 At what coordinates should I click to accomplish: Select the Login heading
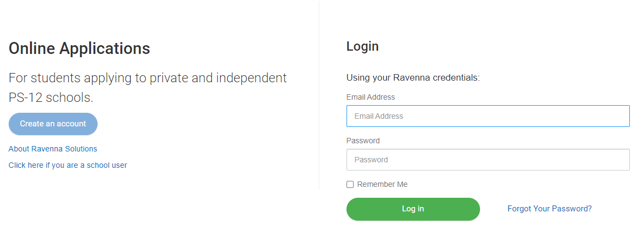click(362, 46)
